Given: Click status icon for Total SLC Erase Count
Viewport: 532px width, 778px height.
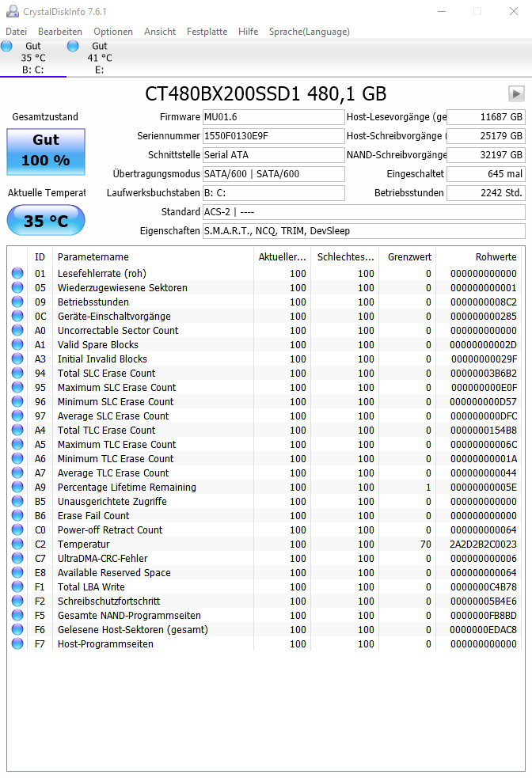Looking at the screenshot, I should click(17, 373).
